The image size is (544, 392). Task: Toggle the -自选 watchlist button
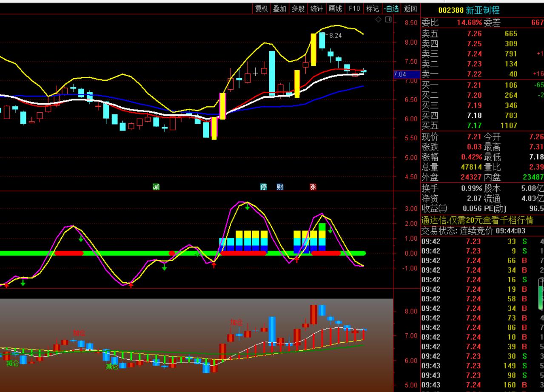[391, 9]
